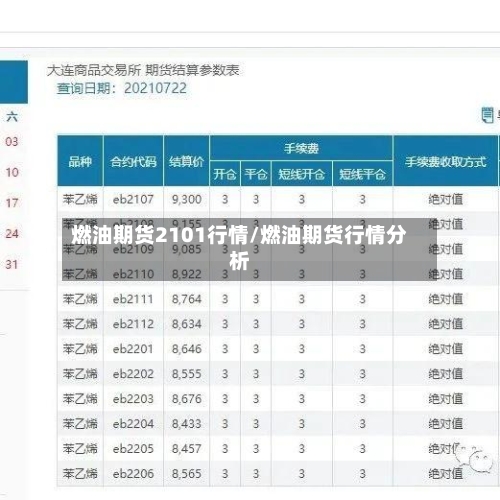This screenshot has width=500, height=500.
Task: Select date 03 in the calendar
Action: click(x=12, y=142)
